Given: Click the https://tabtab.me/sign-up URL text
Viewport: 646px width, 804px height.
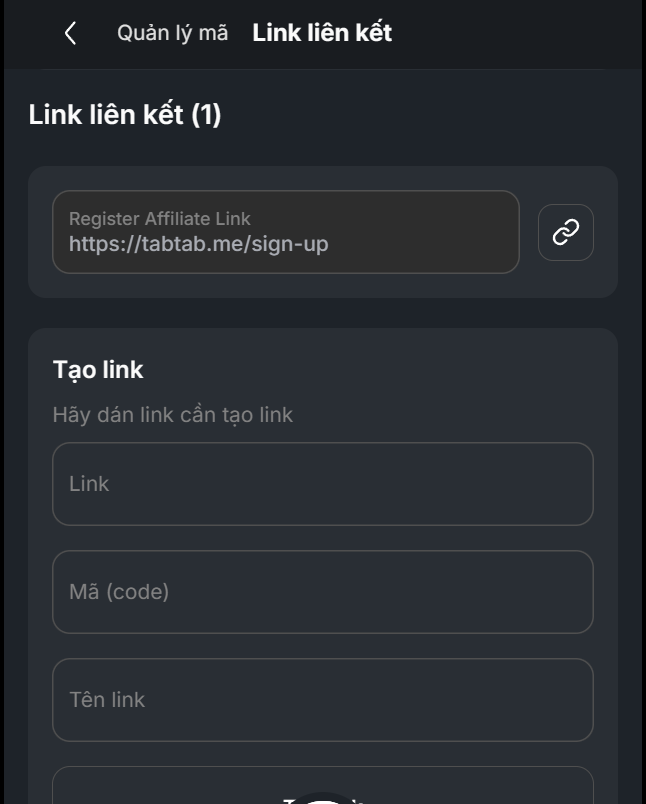Looking at the screenshot, I should 198,243.
